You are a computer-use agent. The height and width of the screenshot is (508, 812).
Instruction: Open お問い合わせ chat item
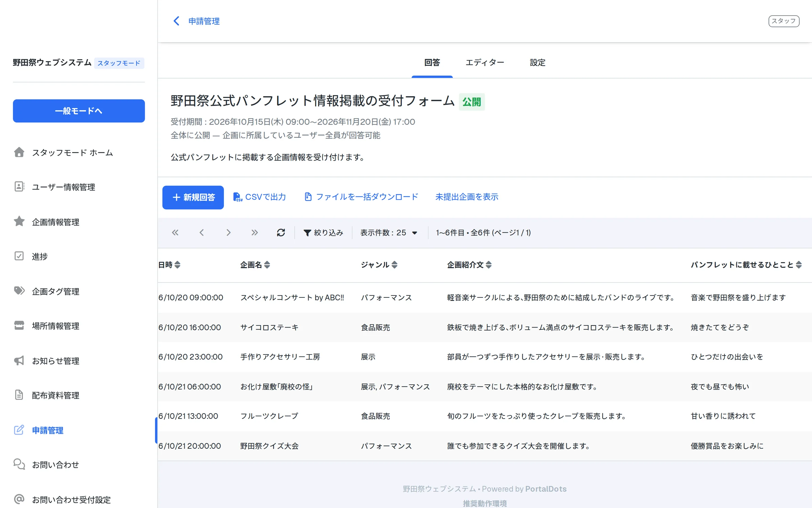click(78, 465)
